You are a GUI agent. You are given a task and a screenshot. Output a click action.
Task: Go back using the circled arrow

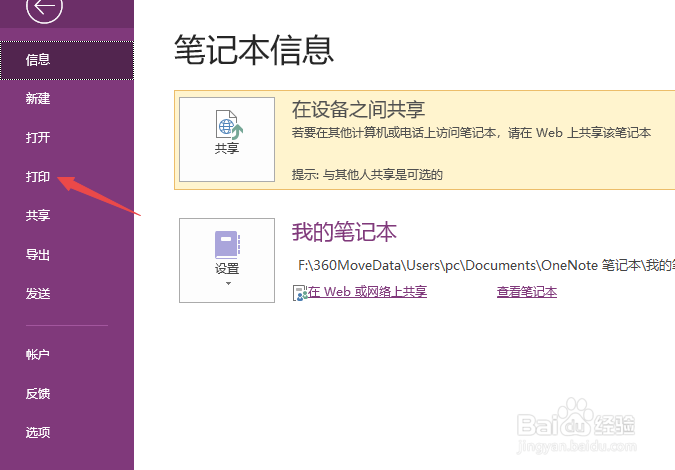tap(44, 7)
